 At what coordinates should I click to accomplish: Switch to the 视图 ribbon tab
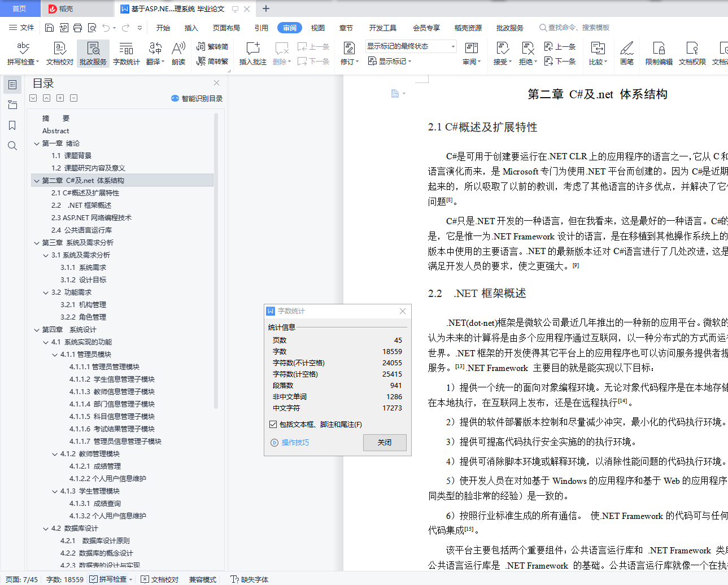pos(318,28)
